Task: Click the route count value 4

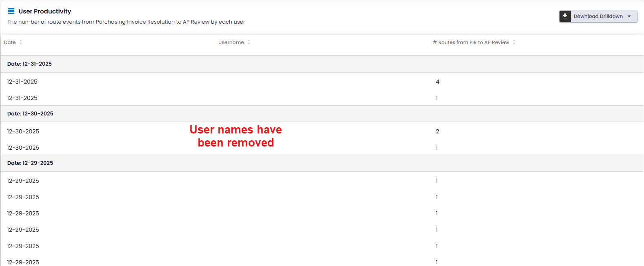Action: 437,82
